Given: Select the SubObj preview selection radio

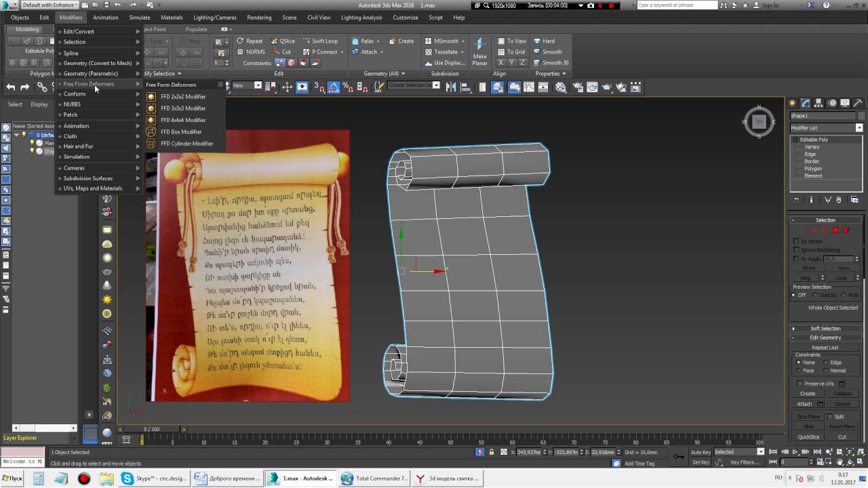Looking at the screenshot, I should (x=816, y=296).
